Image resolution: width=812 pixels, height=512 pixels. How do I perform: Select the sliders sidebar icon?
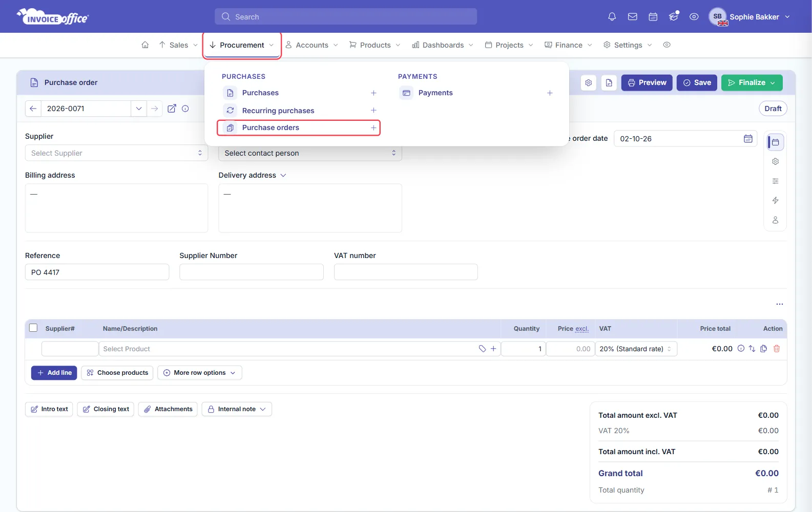(776, 181)
